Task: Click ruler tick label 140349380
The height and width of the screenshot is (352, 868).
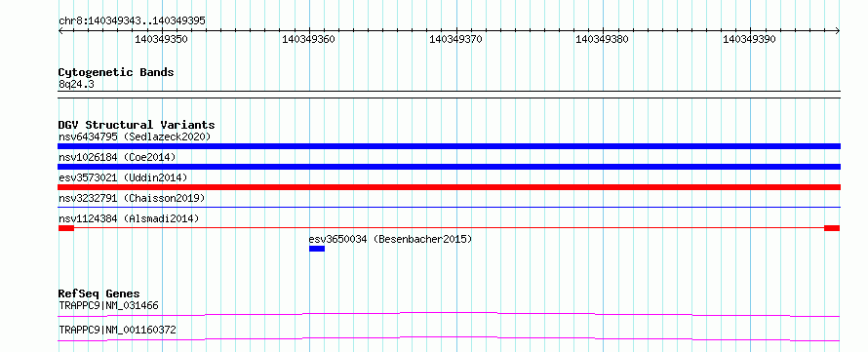Action: 603,39
